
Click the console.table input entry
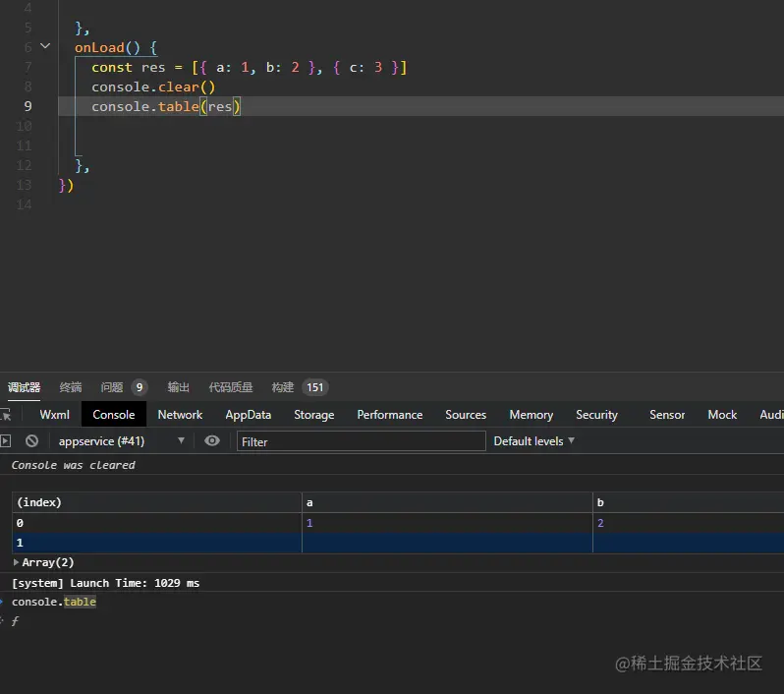point(53,602)
